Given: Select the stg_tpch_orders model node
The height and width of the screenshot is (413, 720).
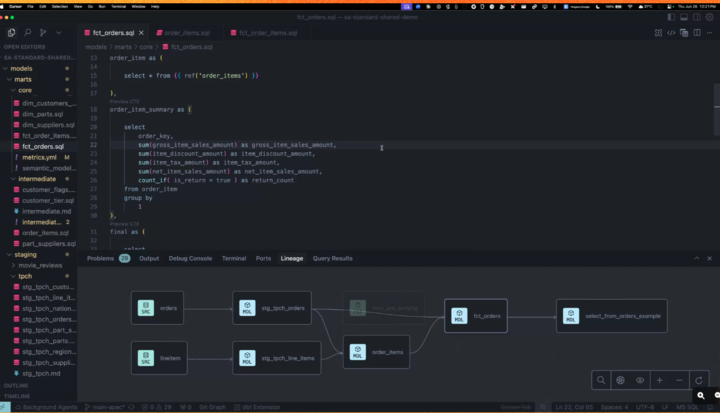Looking at the screenshot, I should tap(272, 308).
